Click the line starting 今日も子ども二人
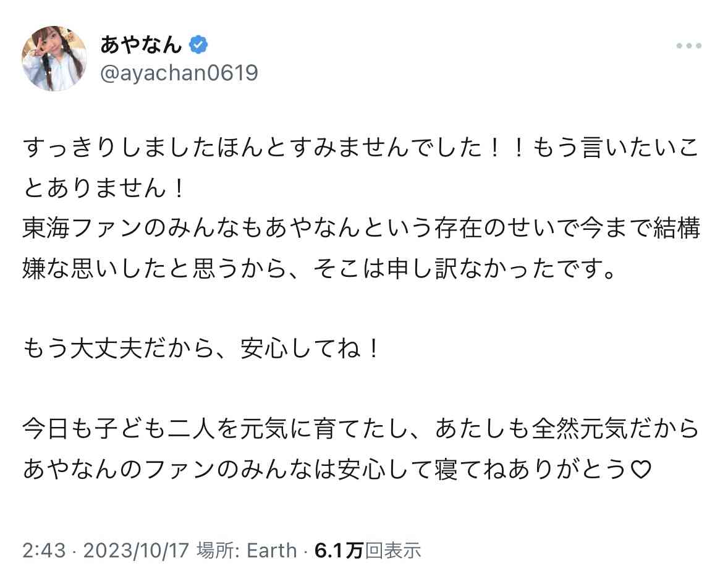Image resolution: width=728 pixels, height=579 pixels. (361, 429)
